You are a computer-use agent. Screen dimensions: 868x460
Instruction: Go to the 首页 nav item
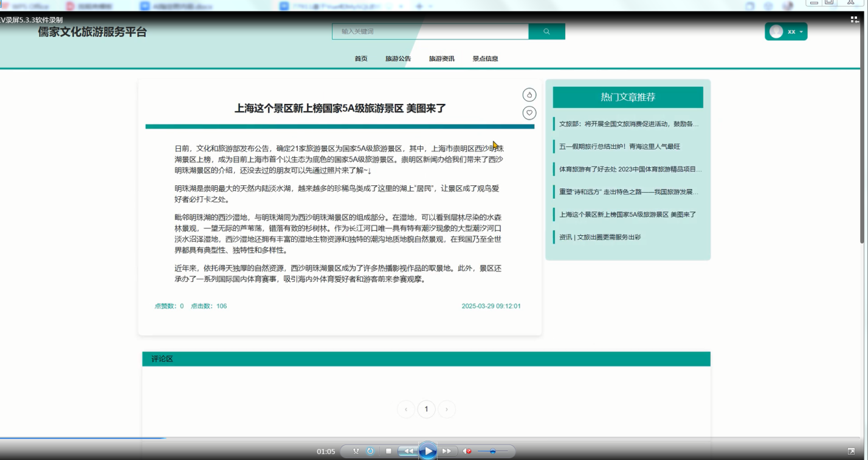pos(361,59)
